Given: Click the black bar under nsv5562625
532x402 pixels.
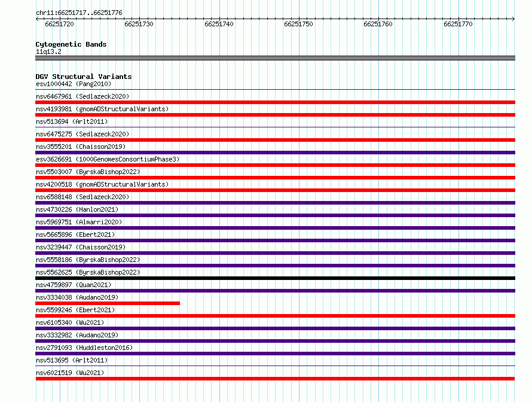Looking at the screenshot, I should click(275, 278).
